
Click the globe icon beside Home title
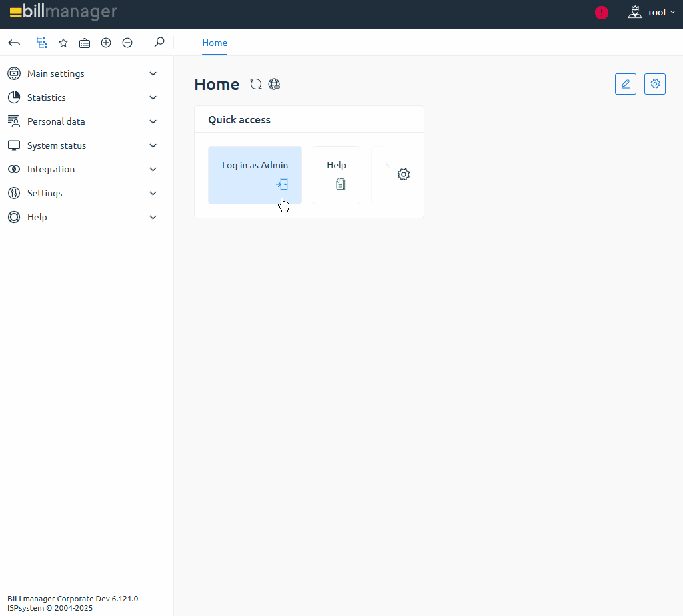274,84
